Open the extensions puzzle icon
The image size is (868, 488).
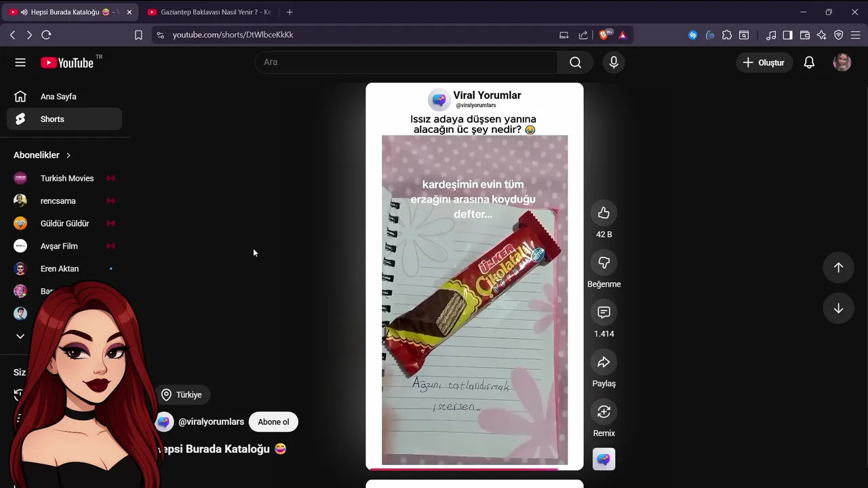coord(727,35)
